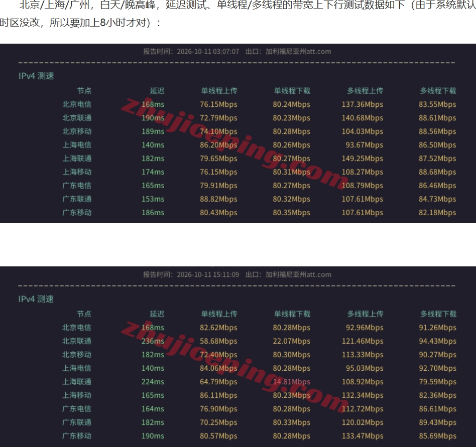The height and width of the screenshot is (448, 476).
Task: Click the report time 2026-10-11 03:07:07
Action: pos(208,52)
